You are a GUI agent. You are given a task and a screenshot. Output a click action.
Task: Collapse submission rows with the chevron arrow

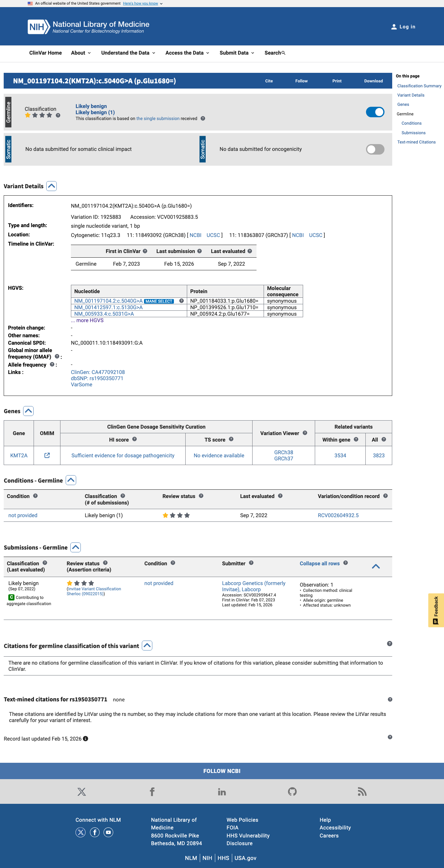coord(376,567)
